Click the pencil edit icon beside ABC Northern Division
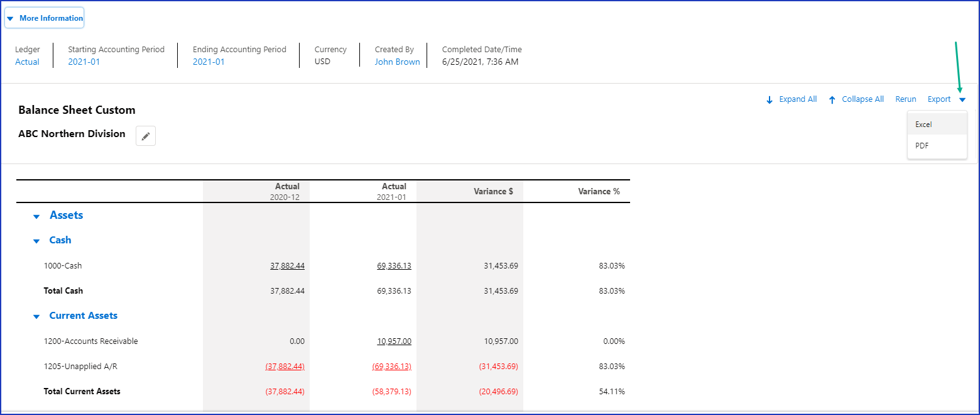The height and width of the screenshot is (415, 980). click(146, 136)
